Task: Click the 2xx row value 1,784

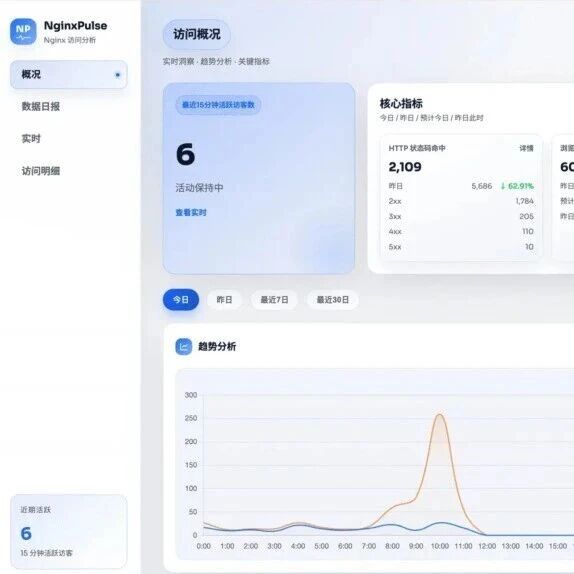Action: click(x=525, y=201)
